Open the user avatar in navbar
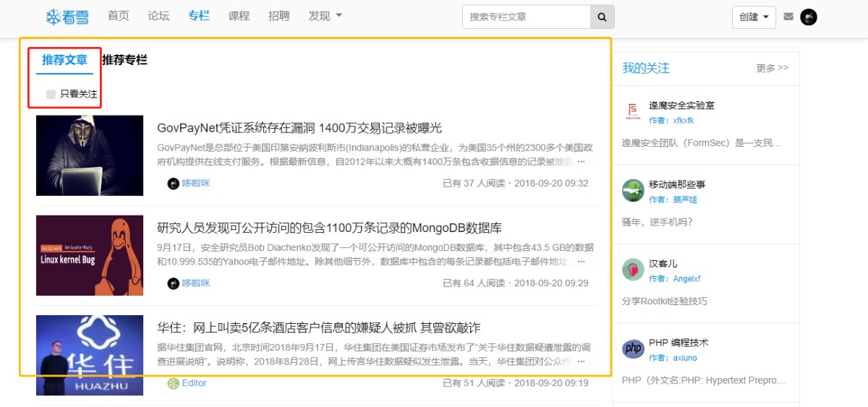 [x=809, y=17]
